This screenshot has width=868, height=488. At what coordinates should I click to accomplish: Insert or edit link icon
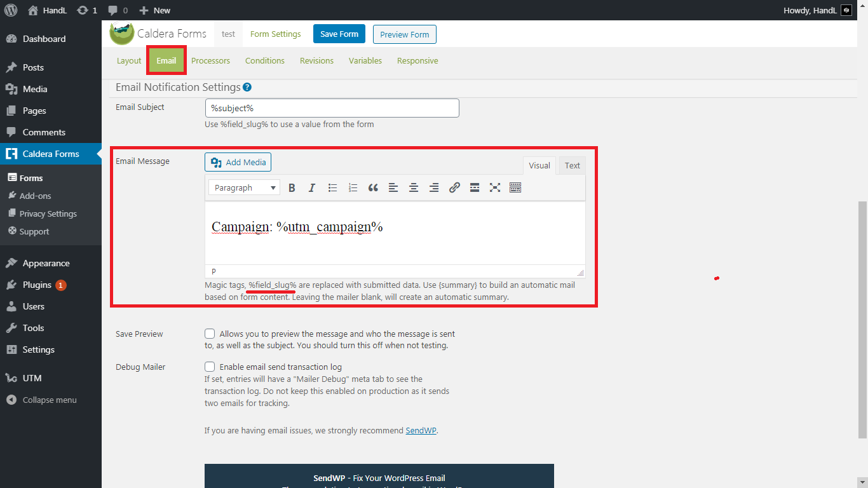pos(454,187)
